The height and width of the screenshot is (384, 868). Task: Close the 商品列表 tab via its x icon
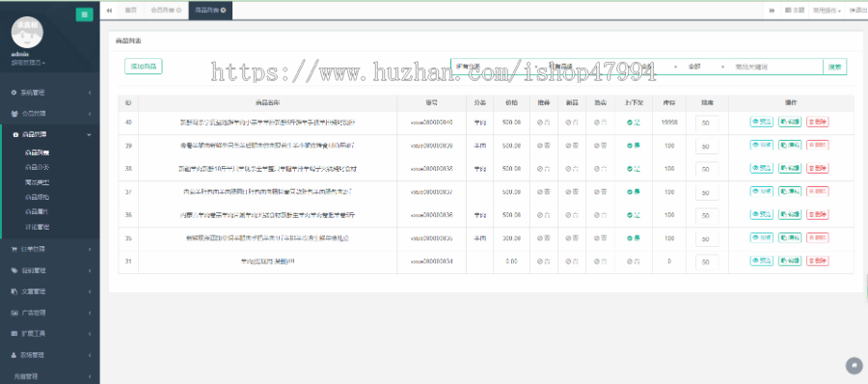pyautogui.click(x=223, y=11)
